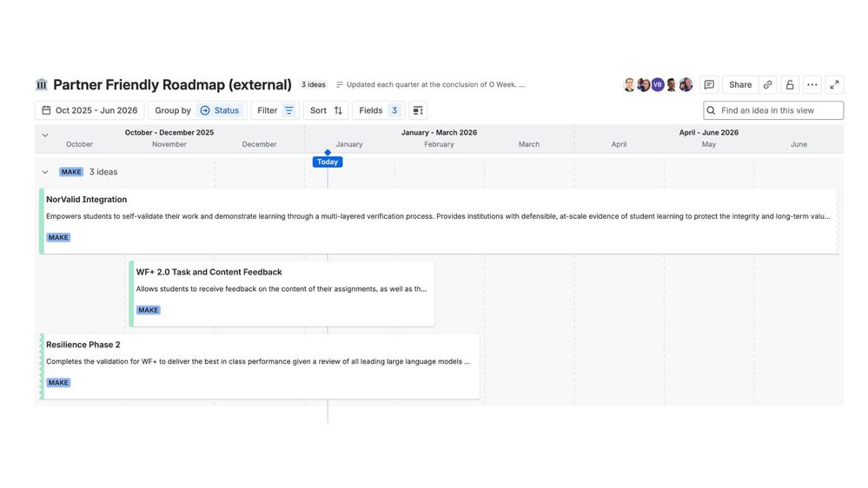Click the March month label
This screenshot has height=488, width=868.
click(x=528, y=144)
